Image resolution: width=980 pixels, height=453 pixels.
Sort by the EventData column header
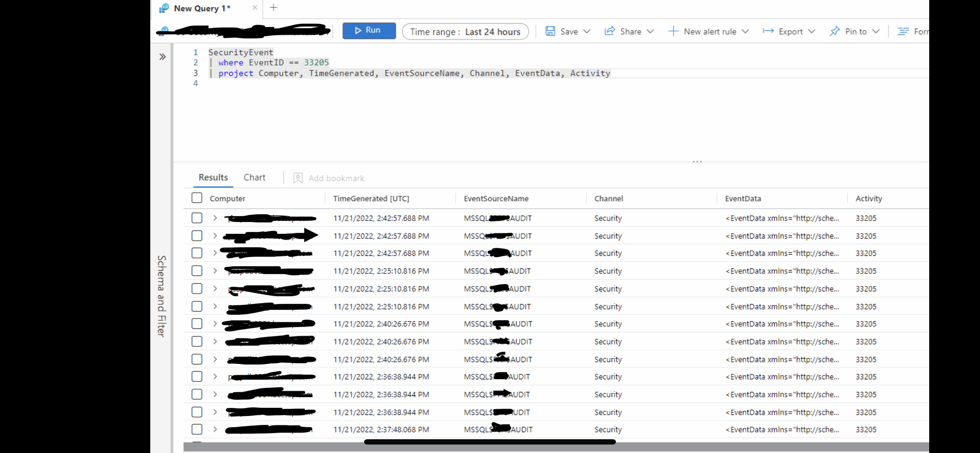(743, 199)
